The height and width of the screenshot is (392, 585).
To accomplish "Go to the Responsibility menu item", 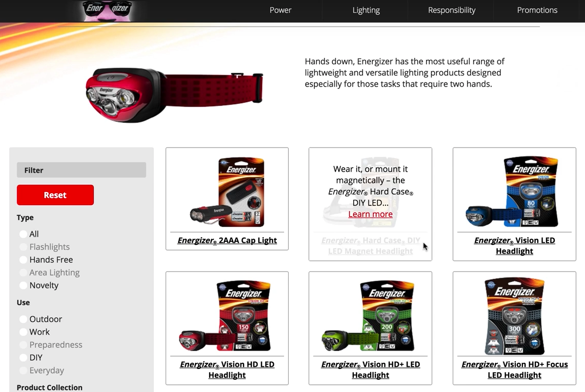I will (x=451, y=10).
